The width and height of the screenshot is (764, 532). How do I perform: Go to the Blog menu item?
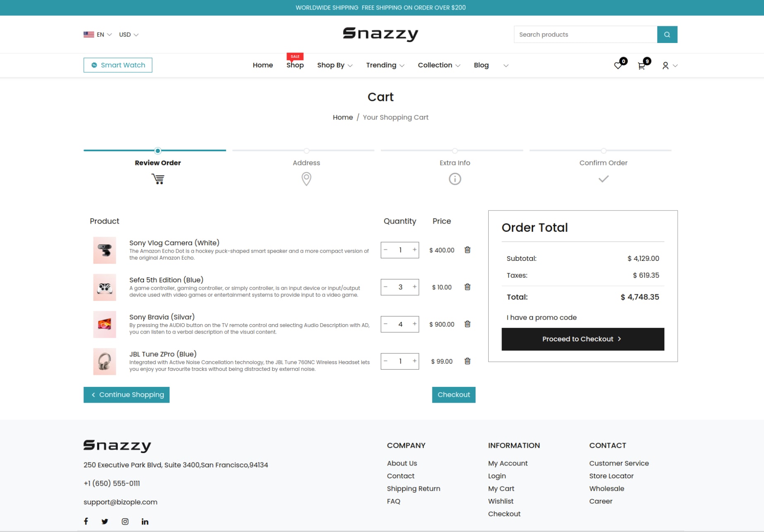481,65
